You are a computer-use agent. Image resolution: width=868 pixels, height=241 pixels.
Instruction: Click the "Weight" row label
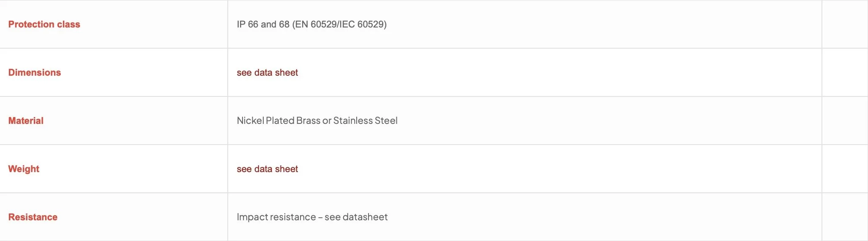pyautogui.click(x=24, y=169)
